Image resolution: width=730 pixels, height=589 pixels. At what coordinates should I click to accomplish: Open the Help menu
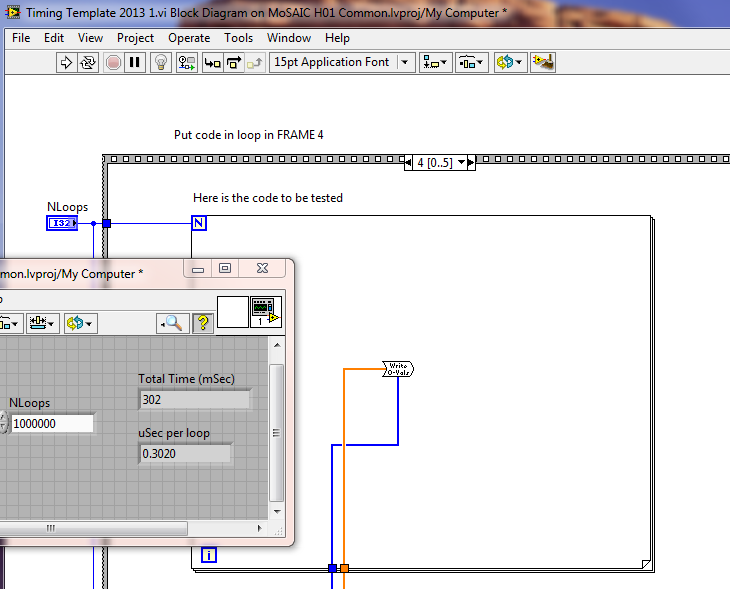click(337, 38)
